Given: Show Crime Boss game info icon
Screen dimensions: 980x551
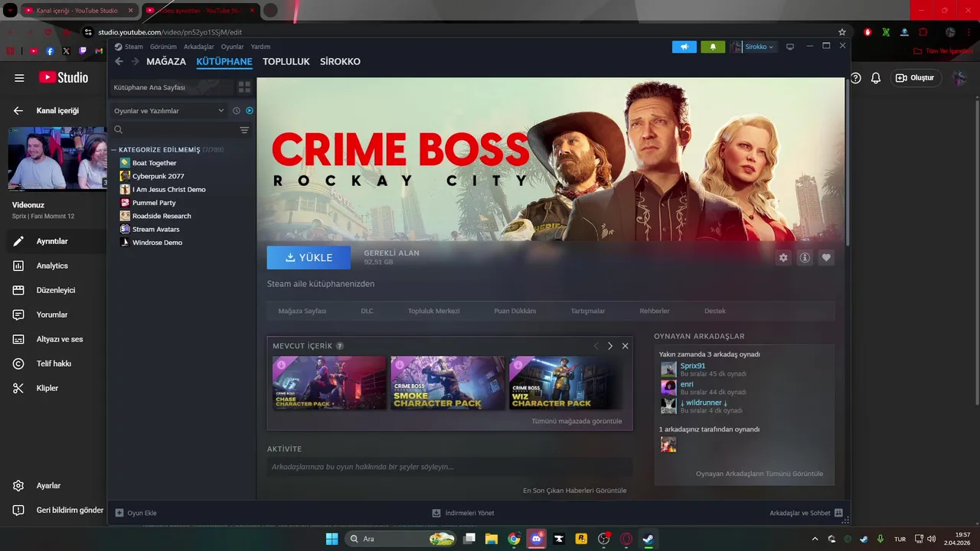Looking at the screenshot, I should coord(805,258).
